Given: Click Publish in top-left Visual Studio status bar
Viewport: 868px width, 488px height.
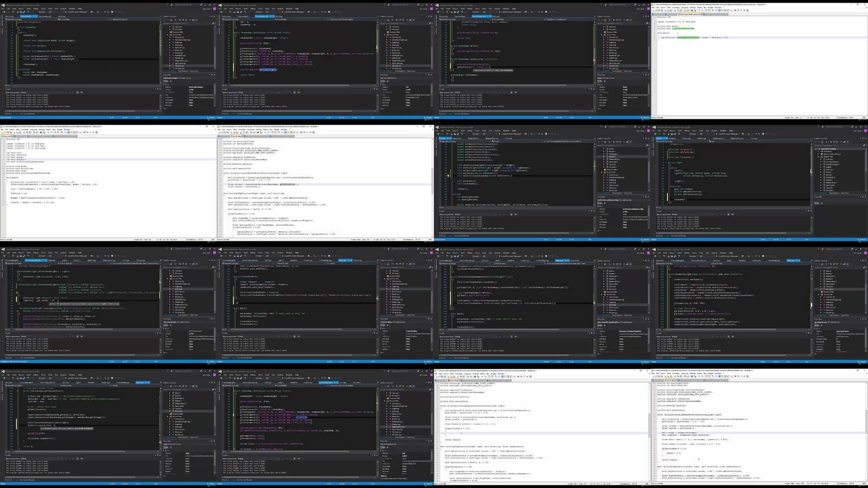Looking at the screenshot, I should [x=210, y=118].
